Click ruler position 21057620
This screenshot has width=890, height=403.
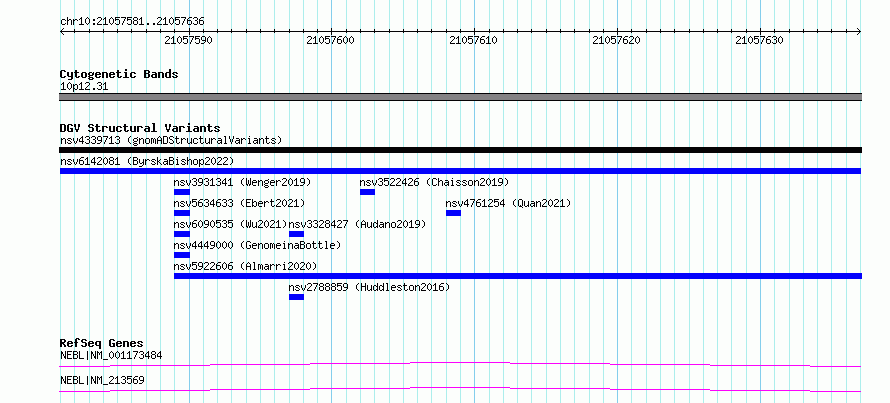(x=616, y=40)
